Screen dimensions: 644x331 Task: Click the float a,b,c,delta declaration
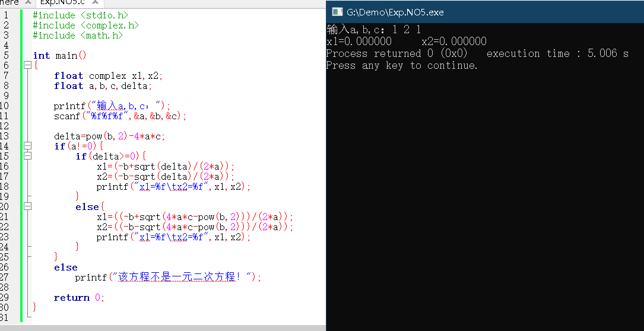103,86
